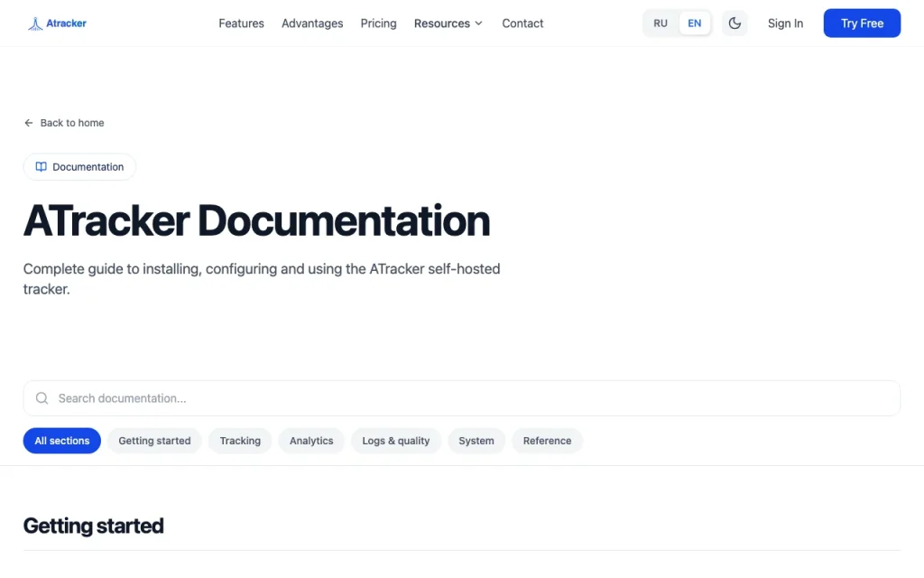The width and height of the screenshot is (924, 578).
Task: Filter by Logs & quality section
Action: tap(395, 441)
